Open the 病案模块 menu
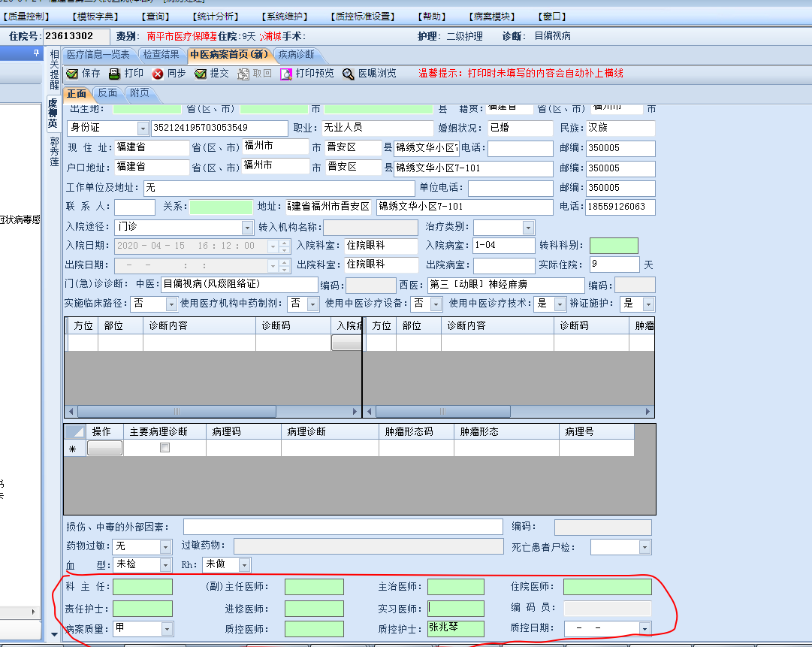 point(492,17)
